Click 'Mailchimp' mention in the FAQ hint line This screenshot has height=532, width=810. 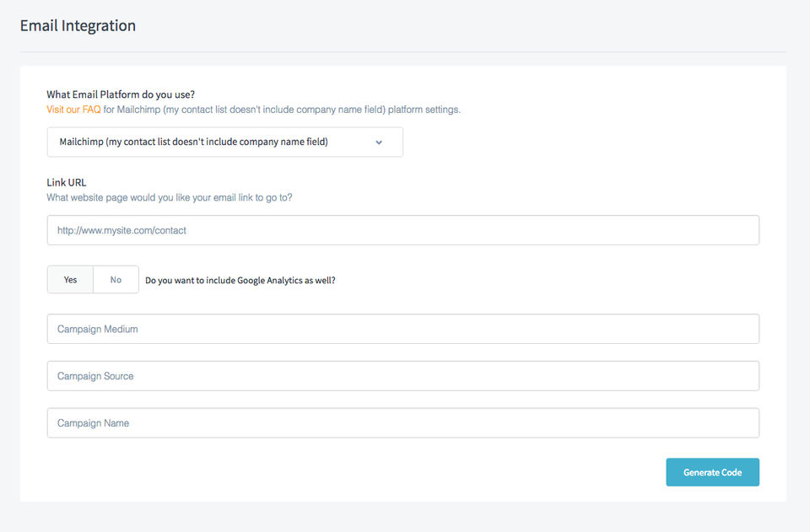(138, 110)
